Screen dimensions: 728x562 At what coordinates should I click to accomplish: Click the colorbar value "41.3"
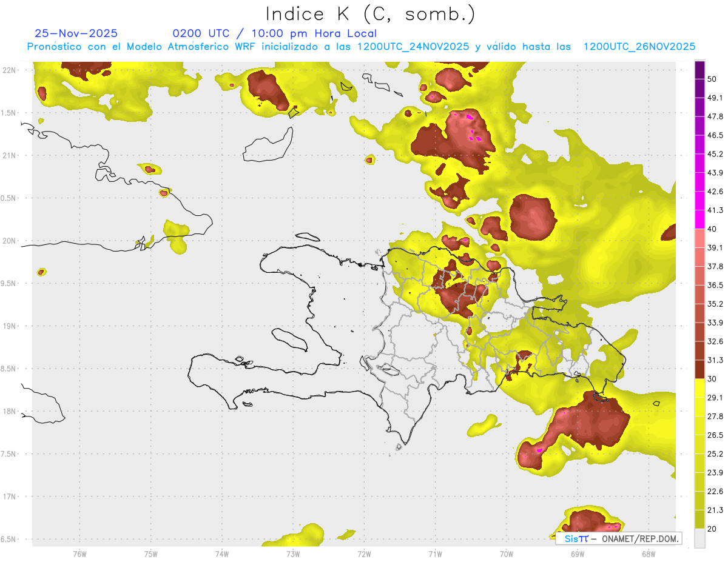(715, 210)
